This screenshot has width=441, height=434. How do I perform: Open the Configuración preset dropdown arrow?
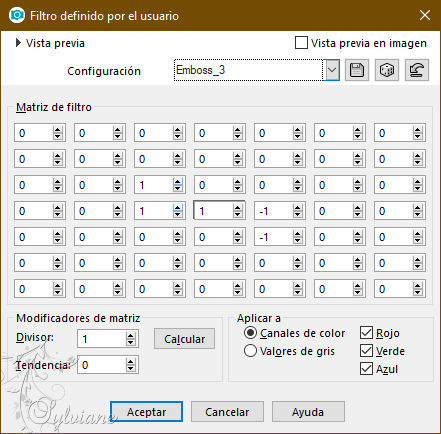pyautogui.click(x=332, y=70)
